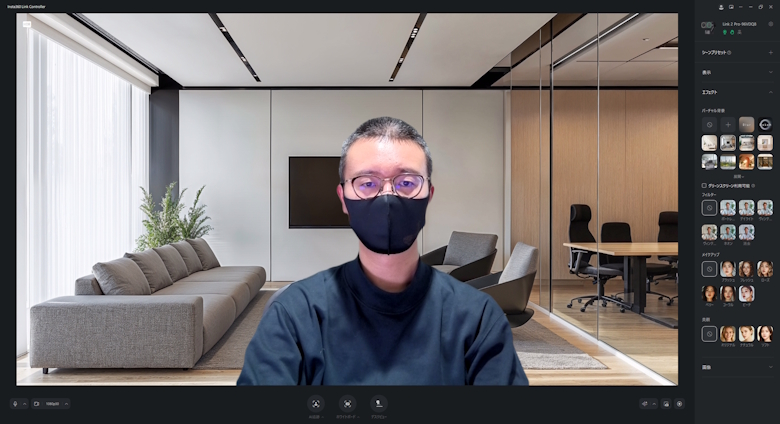
Task: Click the account profile icon in title bar
Action: (721, 6)
